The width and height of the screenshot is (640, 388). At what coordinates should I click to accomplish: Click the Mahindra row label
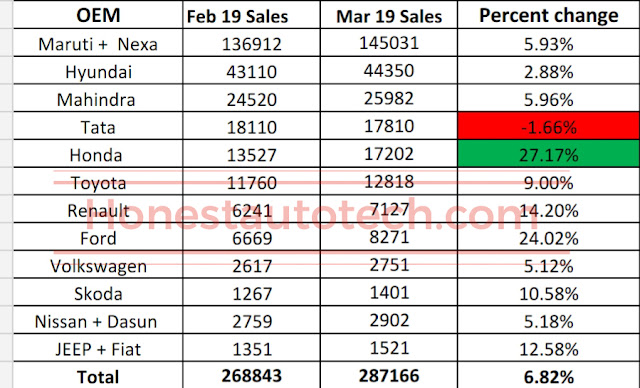pos(98,98)
